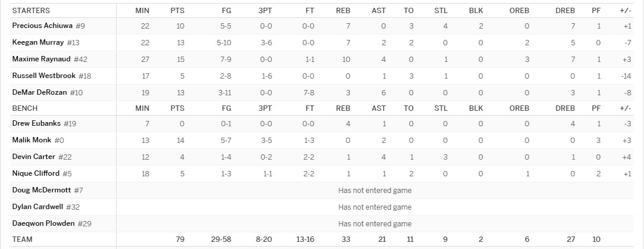644x249 pixels.
Task: Click the bench 3PT column header
Action: point(265,108)
